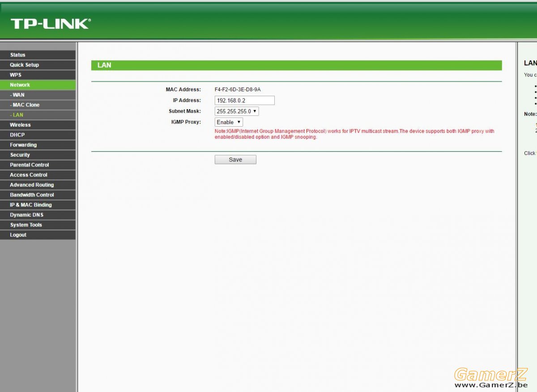Open IP & MAC Binding page

click(x=38, y=205)
